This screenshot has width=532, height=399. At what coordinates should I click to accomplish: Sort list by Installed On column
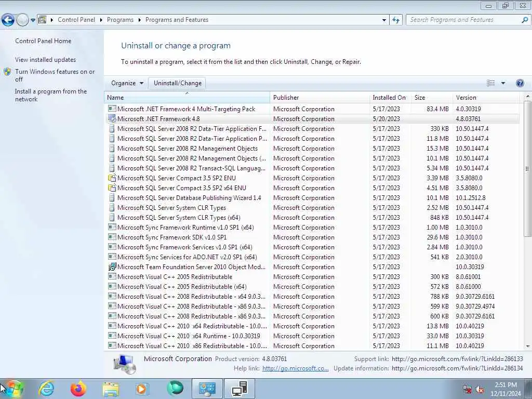pos(390,97)
